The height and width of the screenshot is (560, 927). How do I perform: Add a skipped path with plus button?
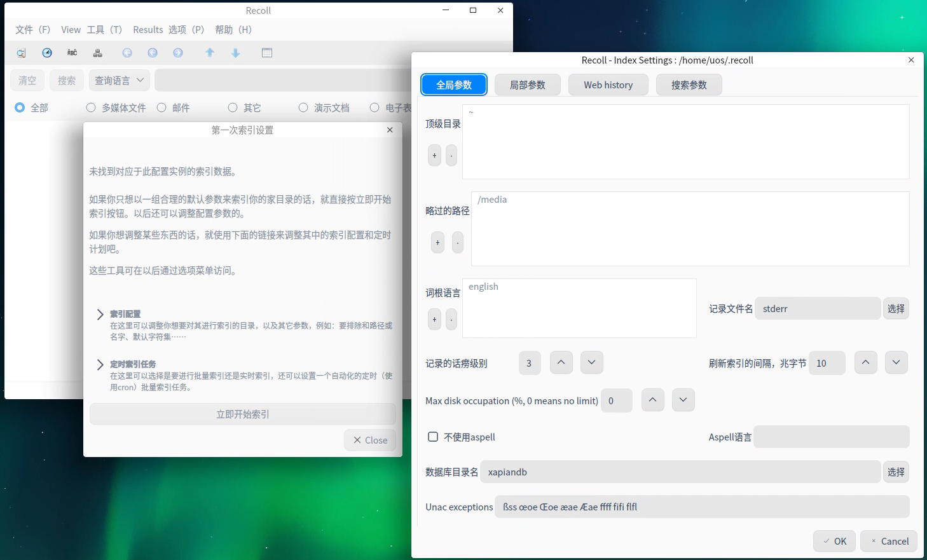pyautogui.click(x=437, y=242)
